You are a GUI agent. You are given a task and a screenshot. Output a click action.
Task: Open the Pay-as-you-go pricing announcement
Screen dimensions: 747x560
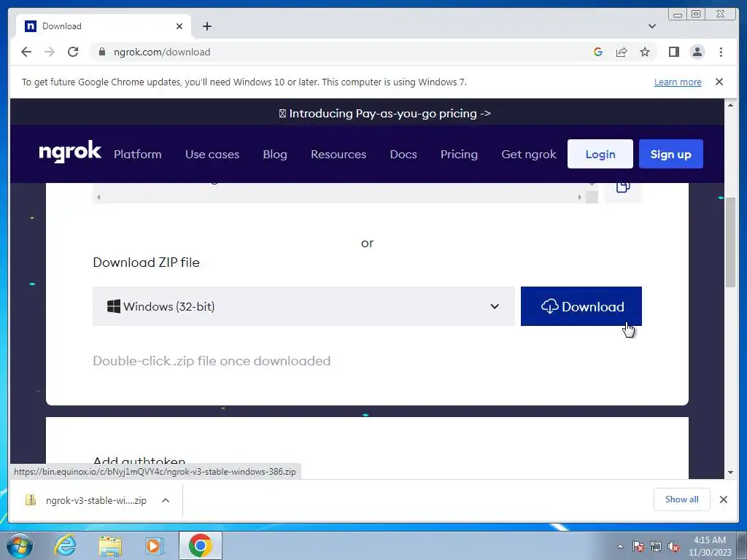click(x=384, y=113)
